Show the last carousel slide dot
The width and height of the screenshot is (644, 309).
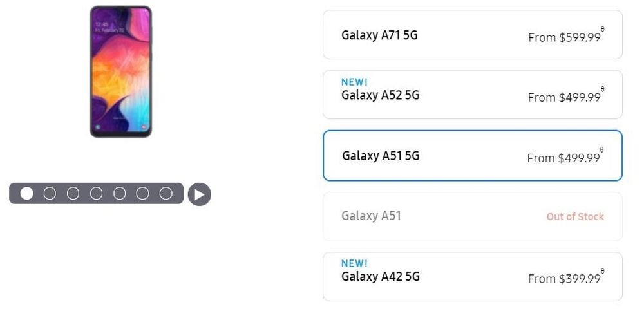(x=166, y=193)
